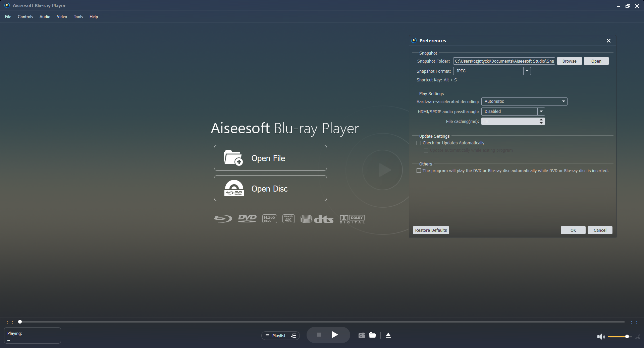644x348 pixels.
Task: Click the eject disc icon
Action: point(388,335)
